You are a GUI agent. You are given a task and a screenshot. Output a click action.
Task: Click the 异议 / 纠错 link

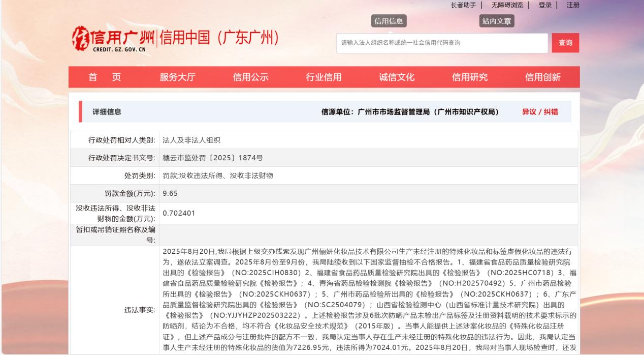(540, 112)
